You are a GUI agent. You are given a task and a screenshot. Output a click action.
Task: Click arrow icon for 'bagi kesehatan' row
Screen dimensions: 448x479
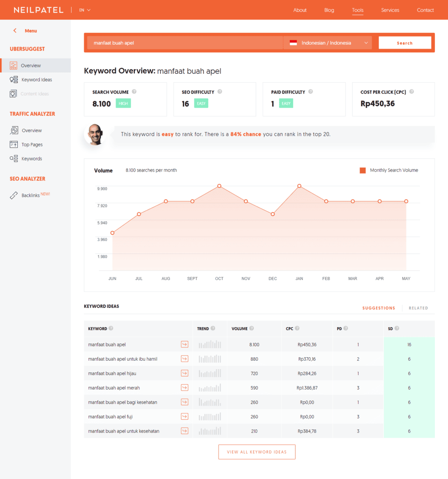tap(184, 402)
